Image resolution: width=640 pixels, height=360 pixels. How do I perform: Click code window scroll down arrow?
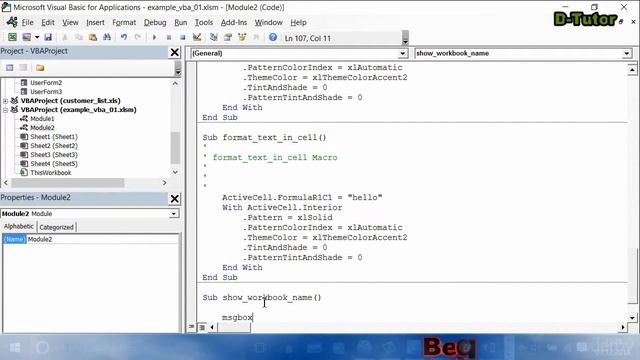coord(632,318)
